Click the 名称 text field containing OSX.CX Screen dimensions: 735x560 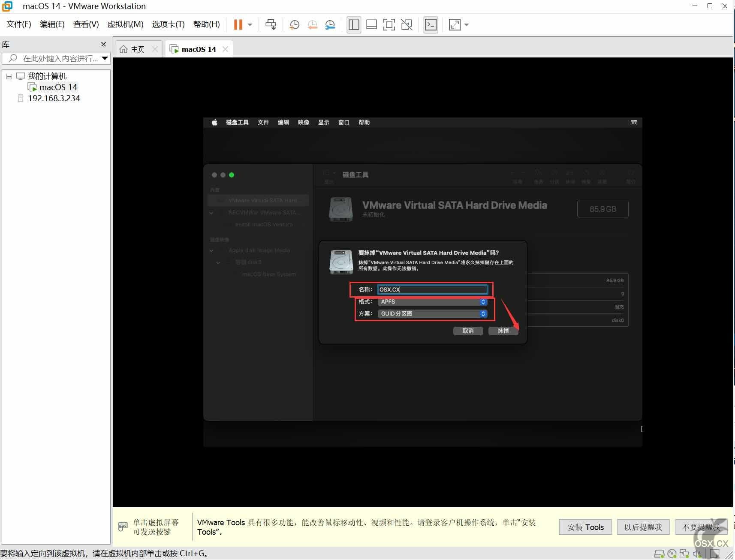tap(432, 289)
